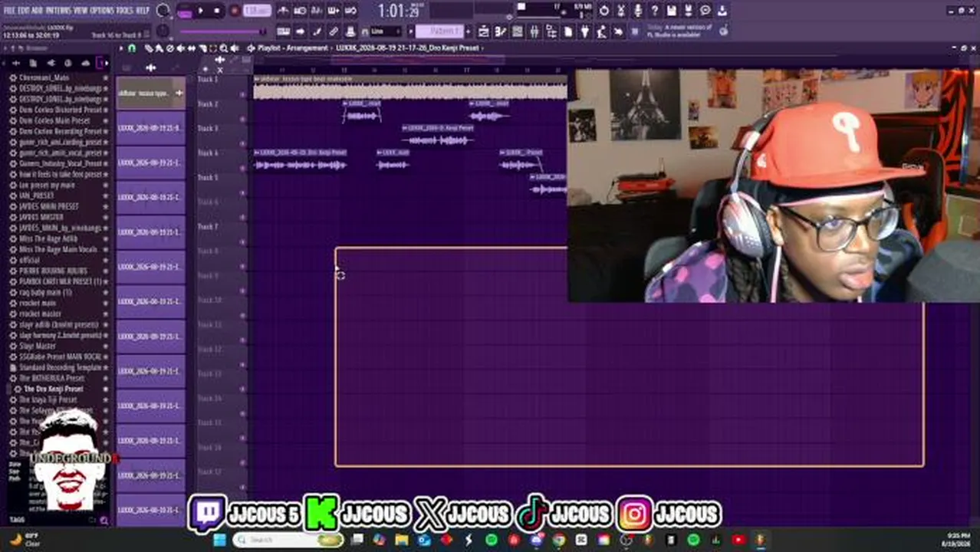Click the song time display 1:01:29

399,11
